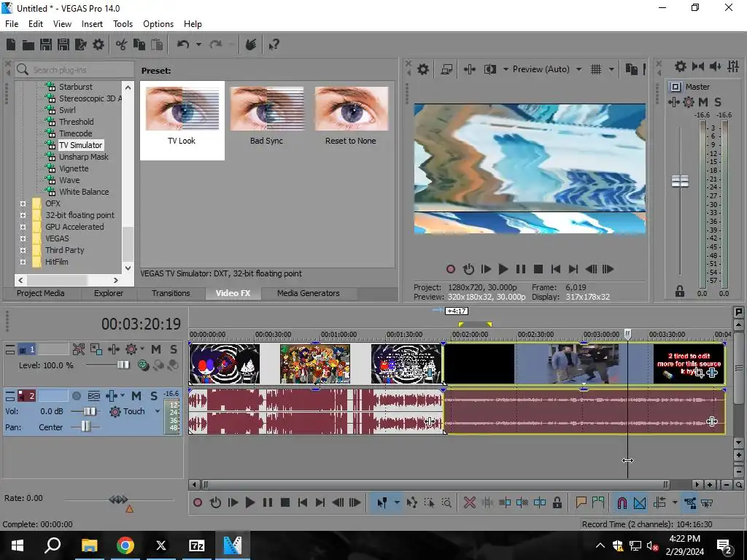Click the What's This help icon
The height and width of the screenshot is (560, 747).
pos(274,44)
